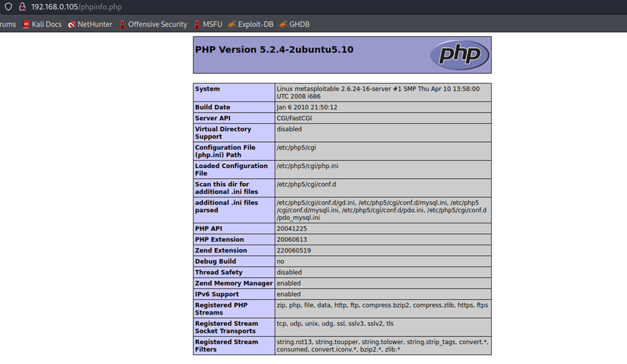Viewport: 627px width, 364px height.
Task: Click the zip, php, file streams list
Action: coord(382,305)
